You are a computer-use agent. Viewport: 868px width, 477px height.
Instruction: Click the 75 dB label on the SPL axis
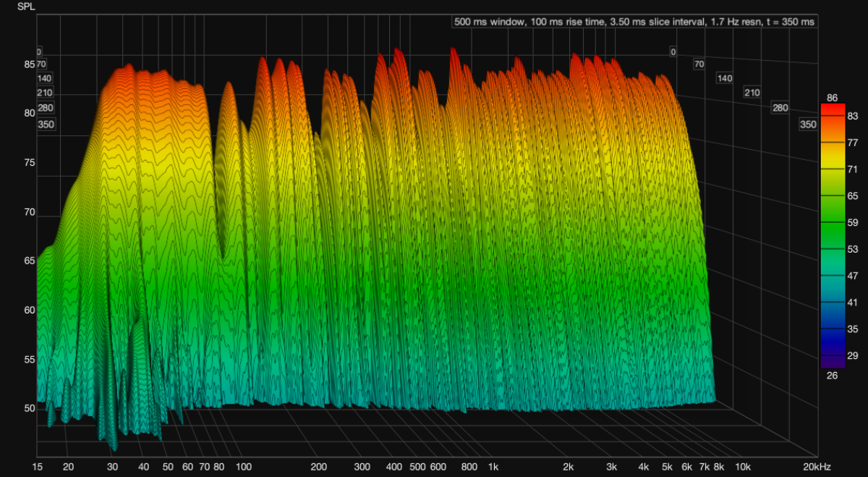point(30,163)
